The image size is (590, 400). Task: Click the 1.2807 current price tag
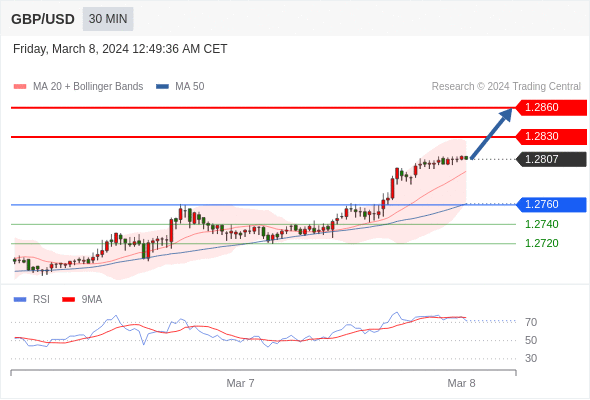pyautogui.click(x=551, y=159)
